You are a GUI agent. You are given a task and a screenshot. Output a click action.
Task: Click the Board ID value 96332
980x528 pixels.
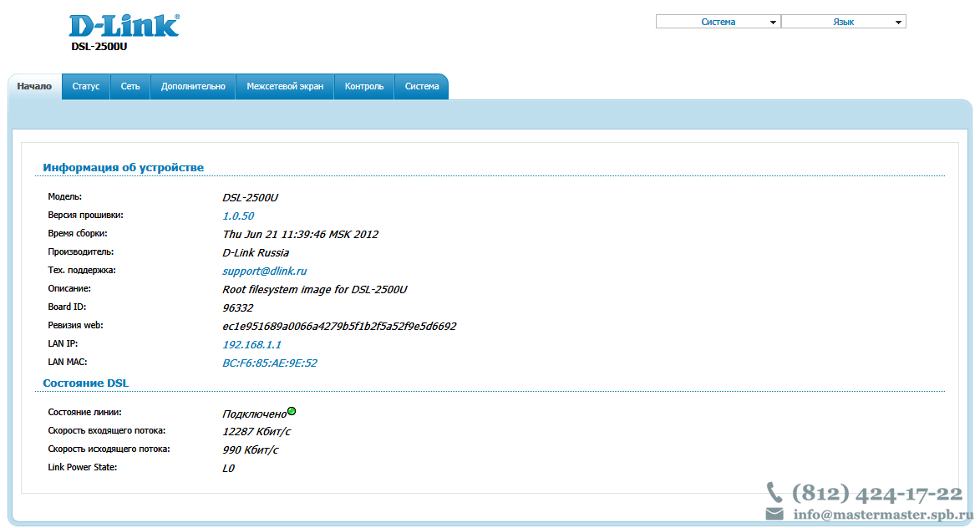237,308
